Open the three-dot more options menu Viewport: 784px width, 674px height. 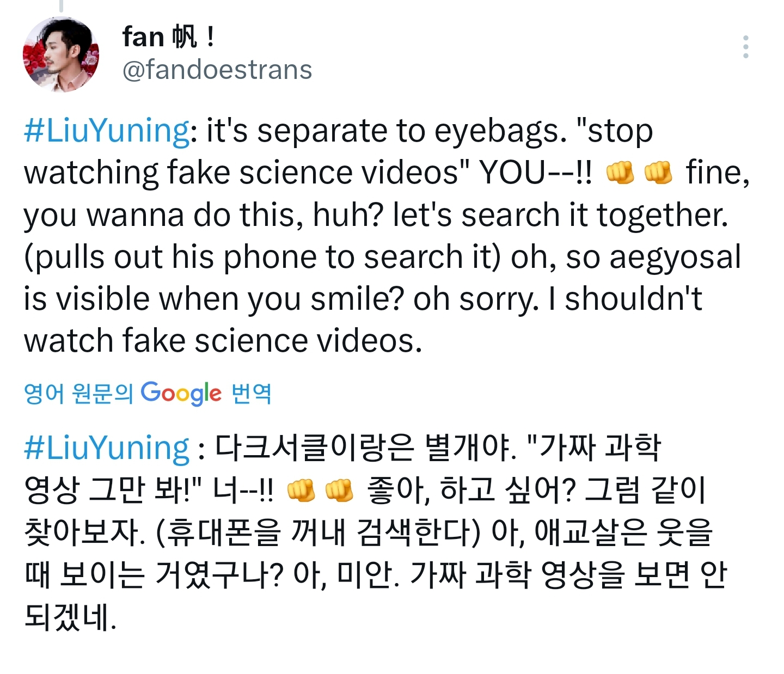pyautogui.click(x=745, y=47)
